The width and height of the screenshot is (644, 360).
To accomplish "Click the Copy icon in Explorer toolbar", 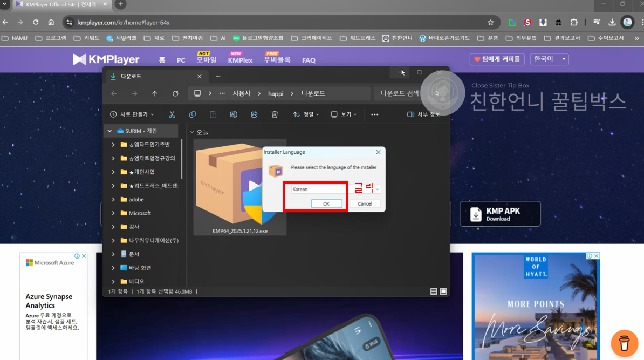I will [192, 114].
